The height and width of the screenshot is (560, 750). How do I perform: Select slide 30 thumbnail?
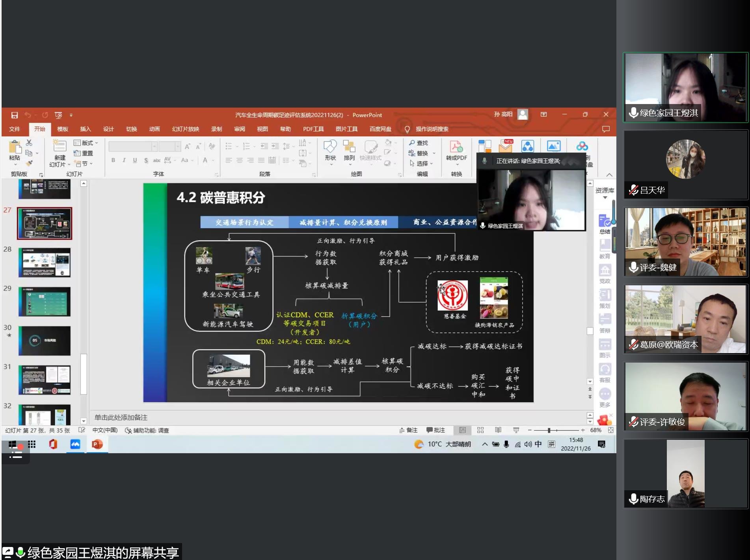pyautogui.click(x=45, y=340)
